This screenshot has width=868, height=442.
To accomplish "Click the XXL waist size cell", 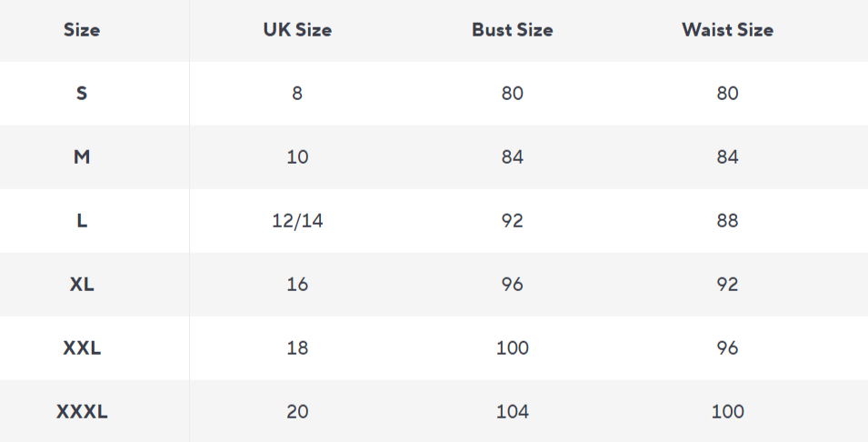I will click(727, 348).
